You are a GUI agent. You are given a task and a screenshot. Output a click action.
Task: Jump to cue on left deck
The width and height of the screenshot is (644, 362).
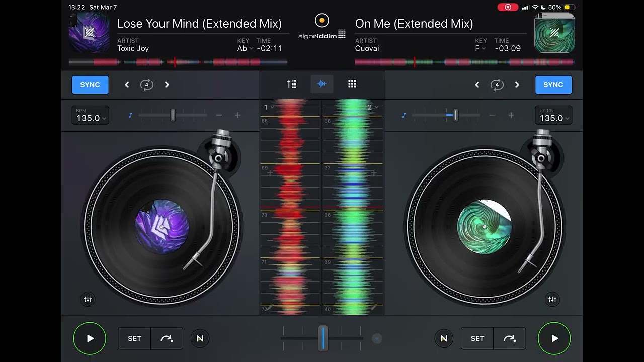(167, 339)
